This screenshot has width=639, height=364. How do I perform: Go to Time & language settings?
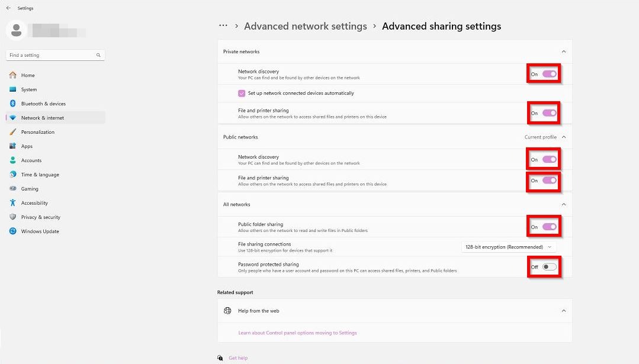tap(40, 175)
